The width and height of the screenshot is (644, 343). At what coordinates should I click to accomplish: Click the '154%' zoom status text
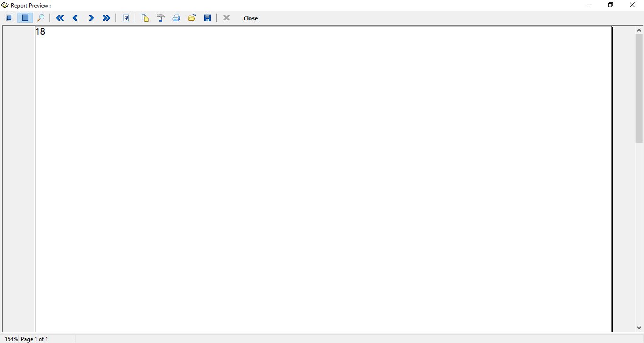point(11,339)
